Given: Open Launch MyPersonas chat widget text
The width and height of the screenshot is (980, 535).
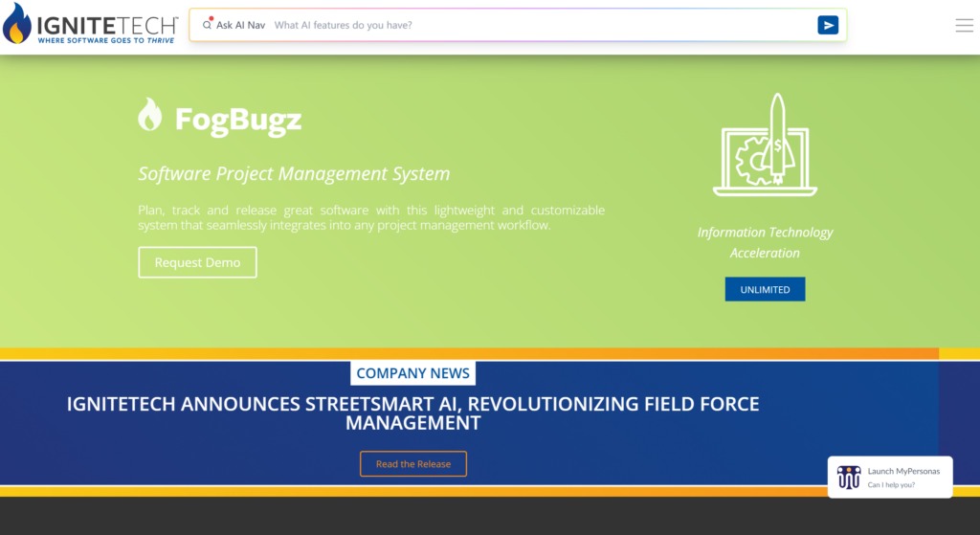Looking at the screenshot, I should (x=903, y=471).
